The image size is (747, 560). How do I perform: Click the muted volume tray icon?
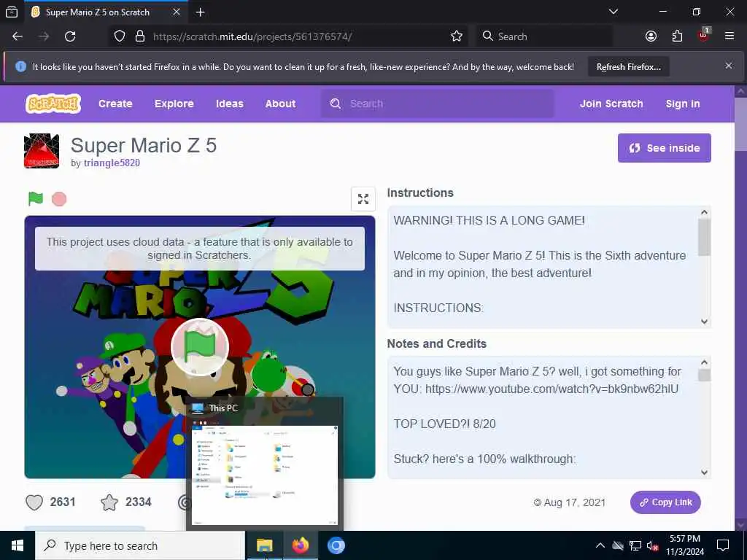653,545
